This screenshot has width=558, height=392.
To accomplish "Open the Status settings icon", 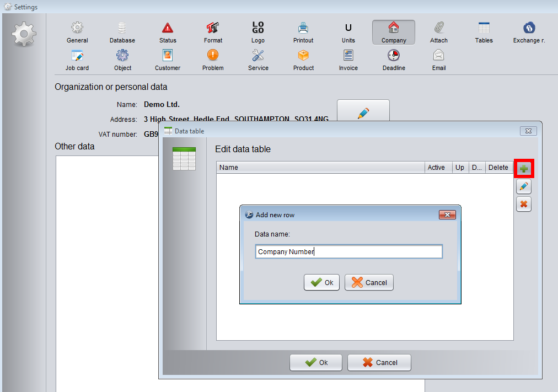I will coord(168,32).
